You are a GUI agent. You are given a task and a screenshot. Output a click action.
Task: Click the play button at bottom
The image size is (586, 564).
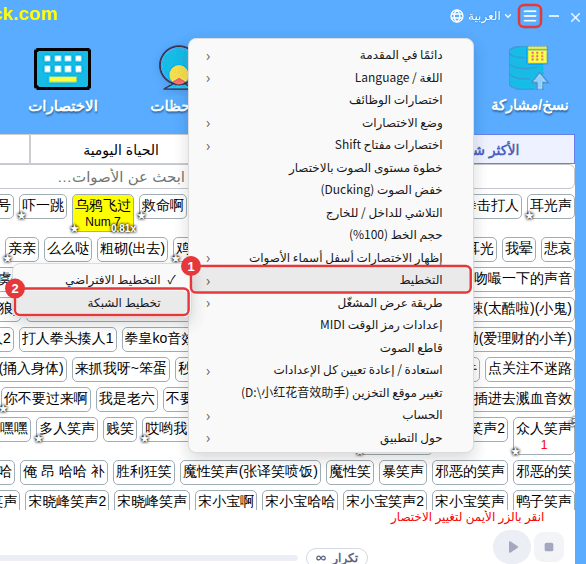click(x=512, y=547)
